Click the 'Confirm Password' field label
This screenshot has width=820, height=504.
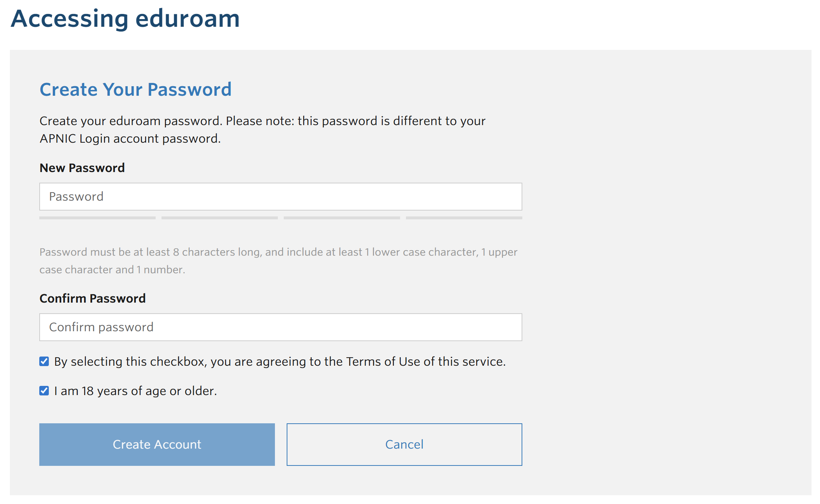[92, 298]
